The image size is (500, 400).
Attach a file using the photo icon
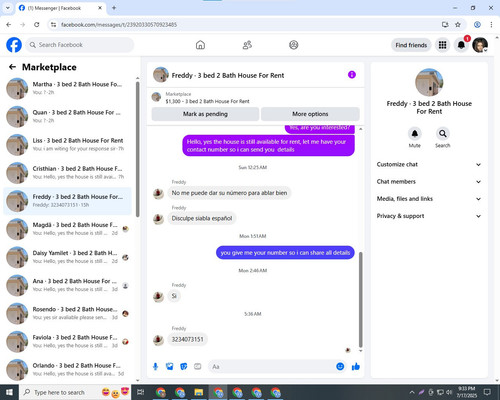tap(170, 367)
